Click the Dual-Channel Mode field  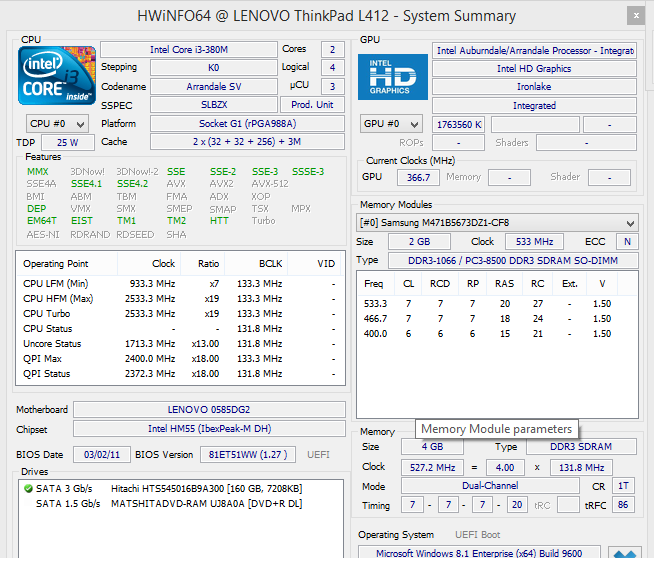pos(490,486)
